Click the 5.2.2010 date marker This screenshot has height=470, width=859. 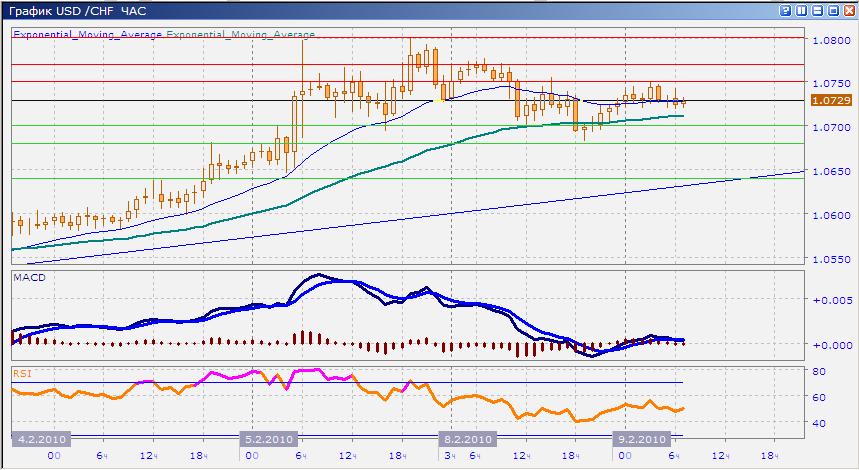(268, 439)
